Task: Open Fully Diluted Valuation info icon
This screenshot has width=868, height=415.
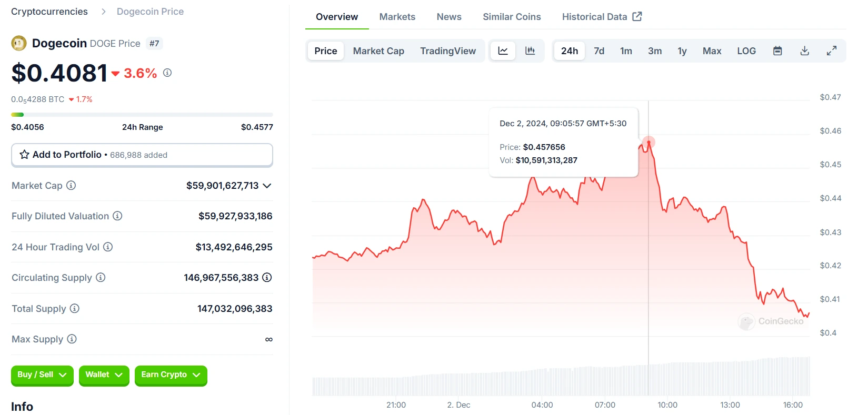Action: click(118, 216)
